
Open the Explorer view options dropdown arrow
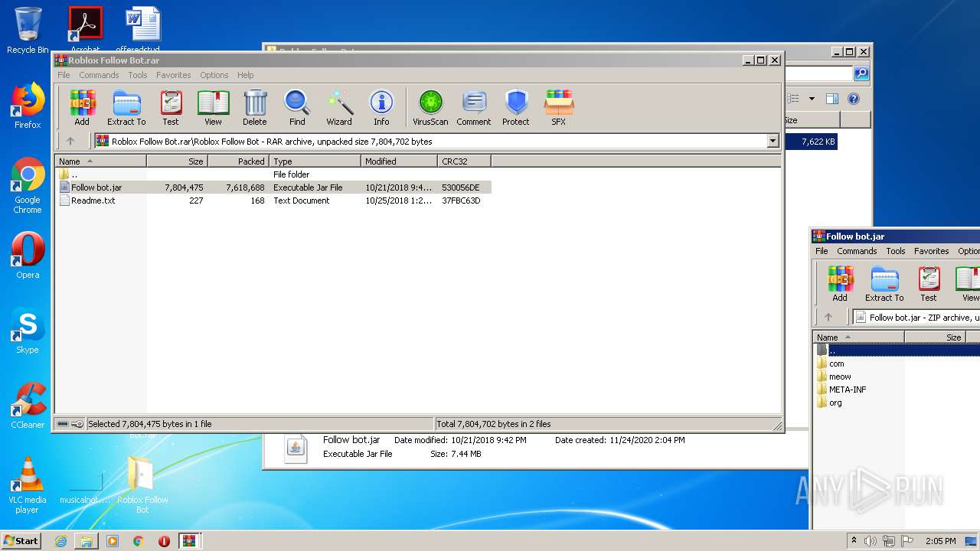[x=812, y=99]
